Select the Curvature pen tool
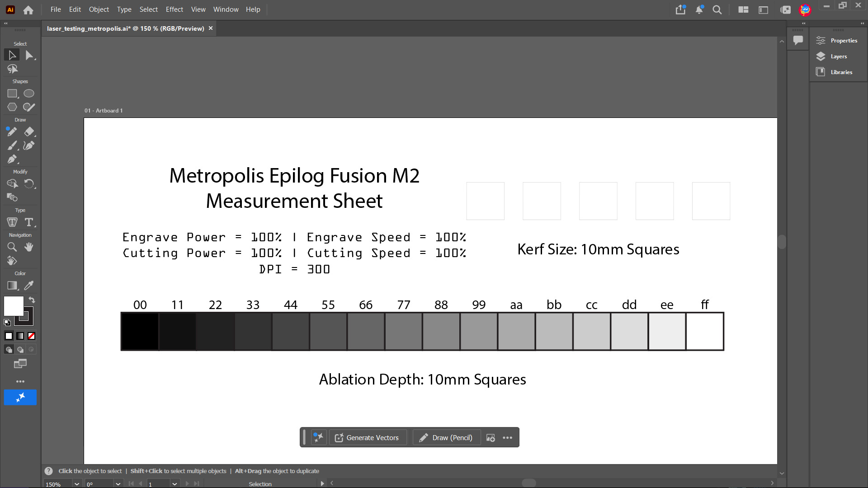 point(29,145)
